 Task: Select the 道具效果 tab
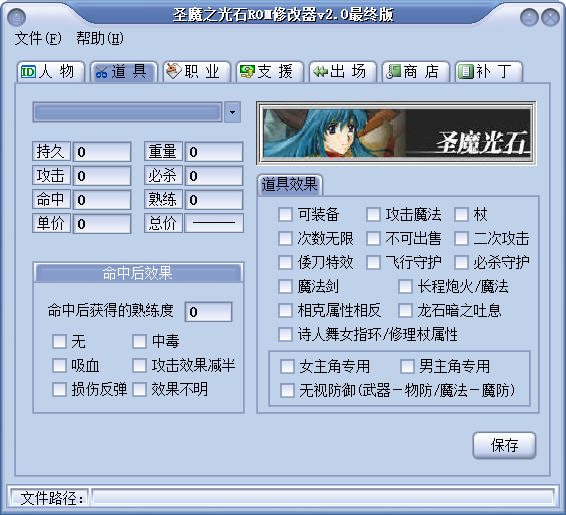[289, 185]
